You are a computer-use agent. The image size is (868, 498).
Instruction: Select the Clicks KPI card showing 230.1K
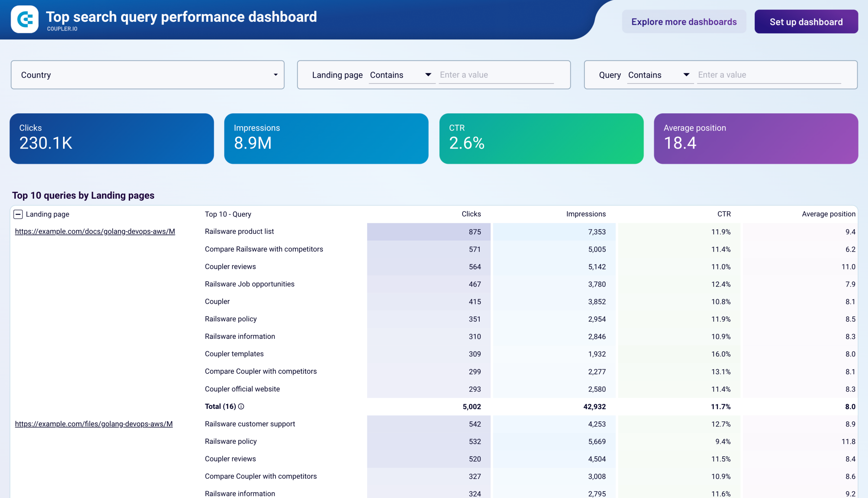tap(112, 138)
